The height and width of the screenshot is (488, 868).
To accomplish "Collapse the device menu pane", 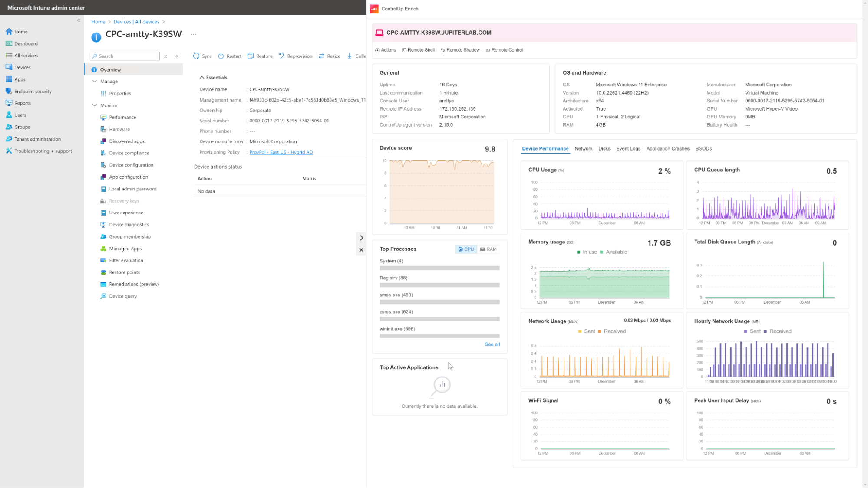I will pos(177,56).
